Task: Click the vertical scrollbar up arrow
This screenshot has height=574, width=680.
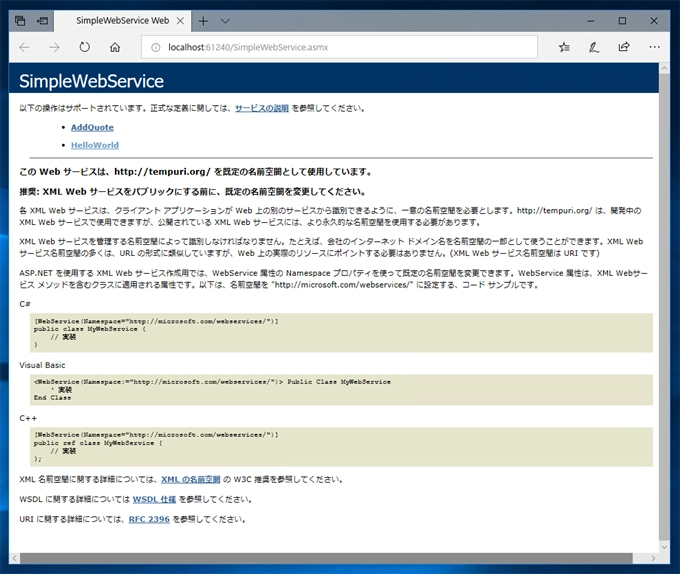Action: (x=664, y=68)
